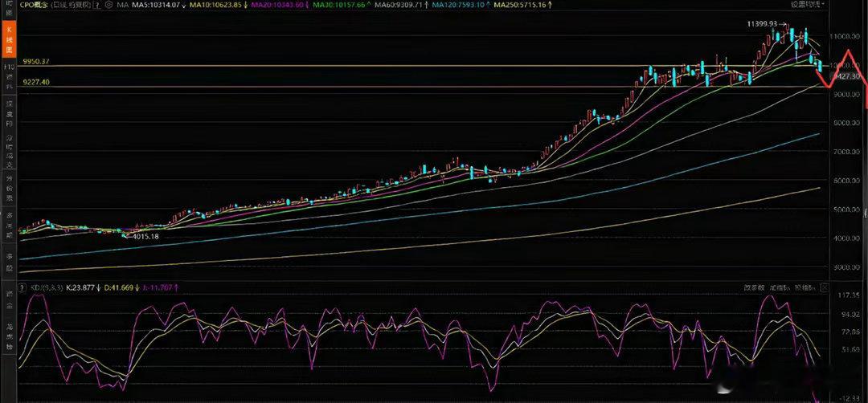Image resolution: width=868 pixels, height=403 pixels.
Task: Open the 深度F9 sidebar tab
Action: click(8, 112)
